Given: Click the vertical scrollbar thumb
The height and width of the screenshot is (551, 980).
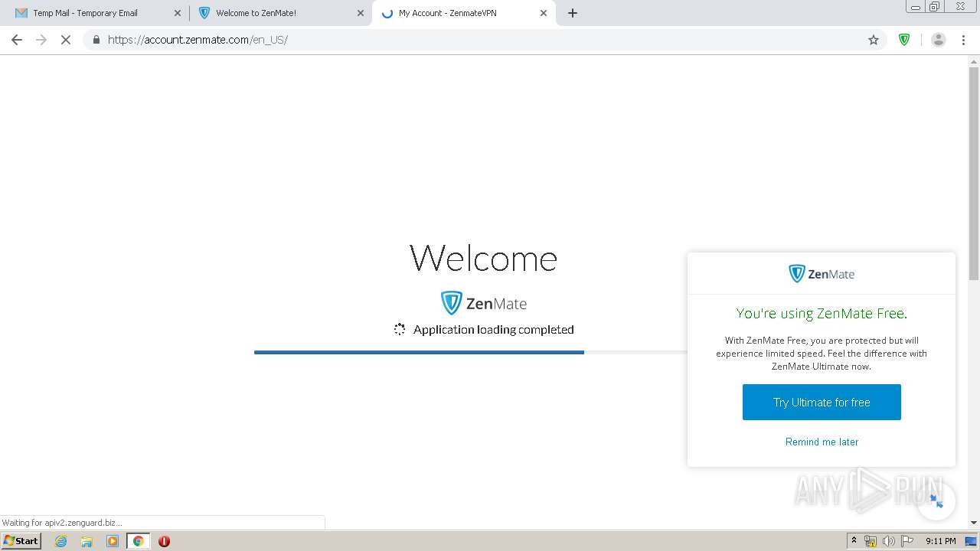Looking at the screenshot, I should tap(974, 174).
